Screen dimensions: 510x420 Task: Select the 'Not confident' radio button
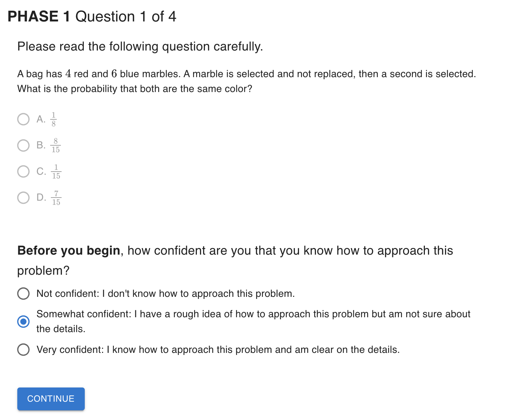(x=23, y=293)
